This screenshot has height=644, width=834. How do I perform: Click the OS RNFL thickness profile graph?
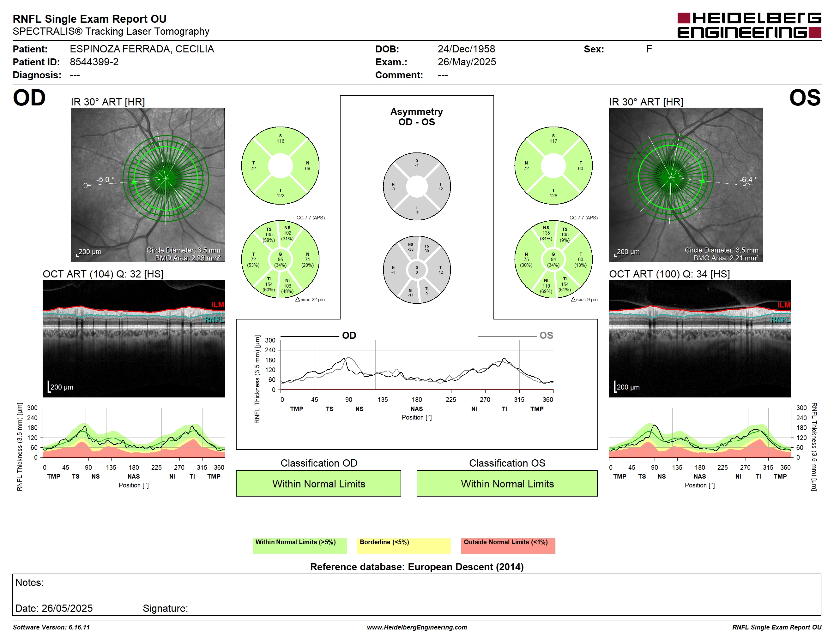700,432
